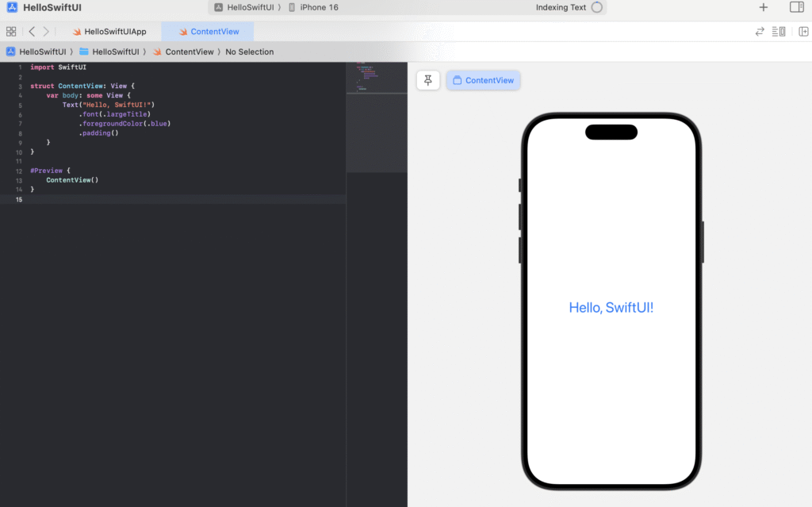Select the ContentView editor tab

coord(209,32)
